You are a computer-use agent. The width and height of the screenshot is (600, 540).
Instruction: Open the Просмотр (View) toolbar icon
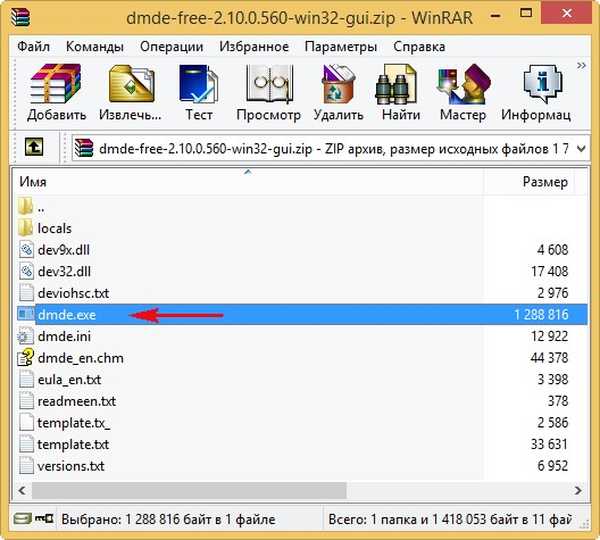pyautogui.click(x=269, y=84)
